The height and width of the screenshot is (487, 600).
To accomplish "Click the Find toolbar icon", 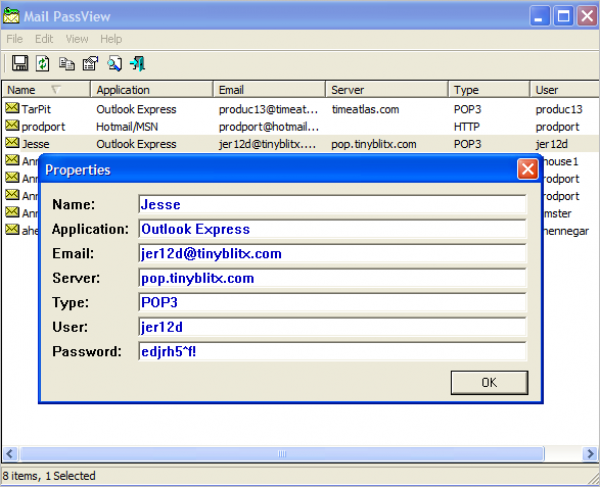I will [x=114, y=64].
